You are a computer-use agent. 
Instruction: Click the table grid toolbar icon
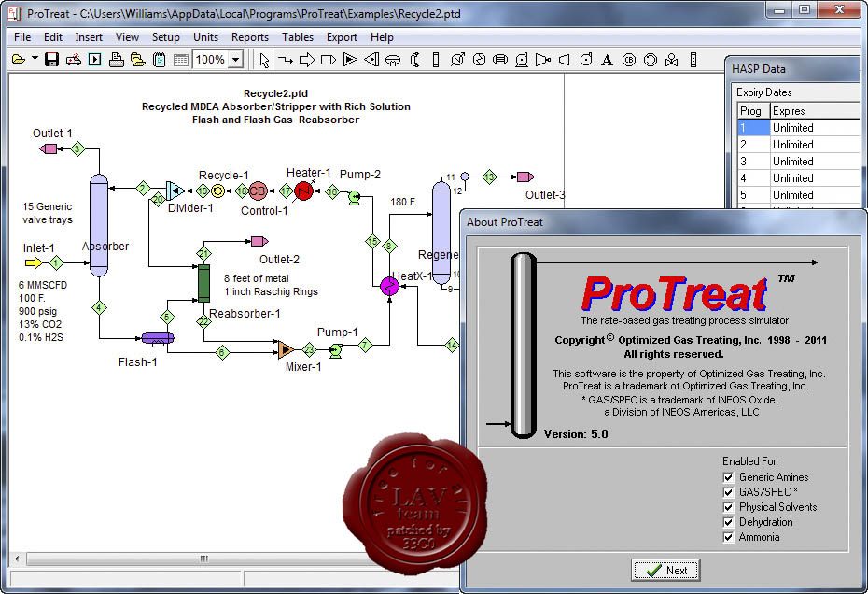180,60
